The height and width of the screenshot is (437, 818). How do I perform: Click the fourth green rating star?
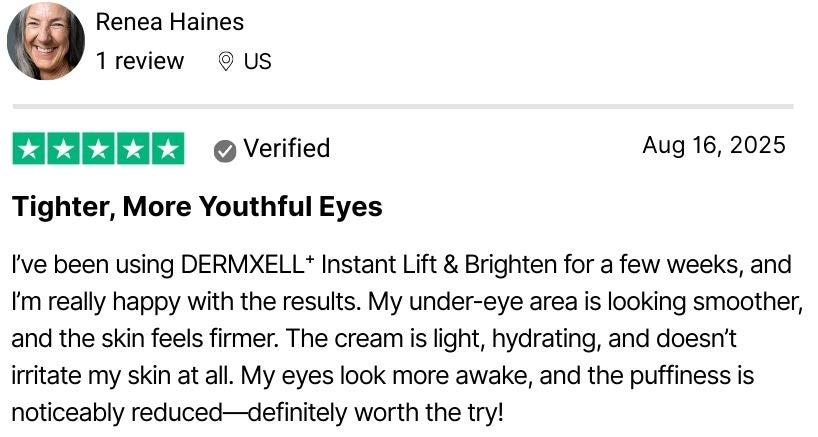[x=132, y=149]
